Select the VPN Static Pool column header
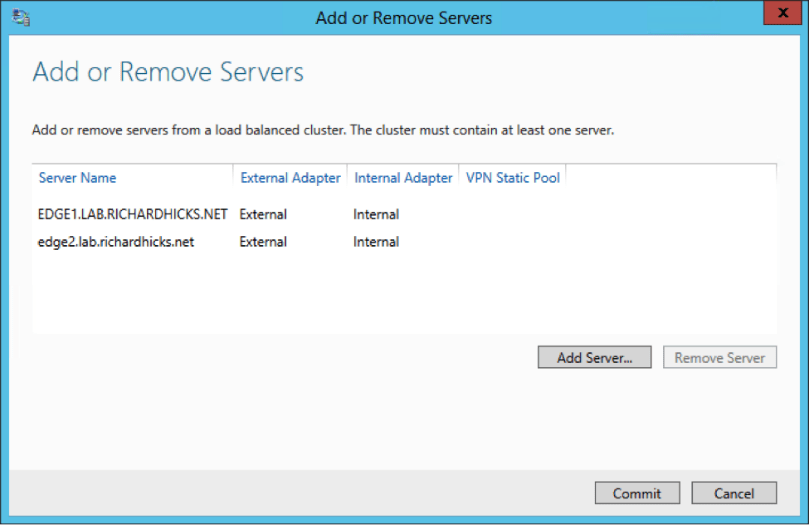The image size is (809, 525). tap(513, 178)
